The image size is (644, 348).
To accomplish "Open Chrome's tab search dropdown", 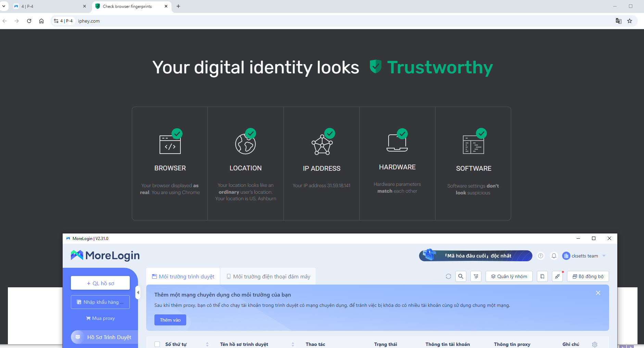I will tap(4, 6).
